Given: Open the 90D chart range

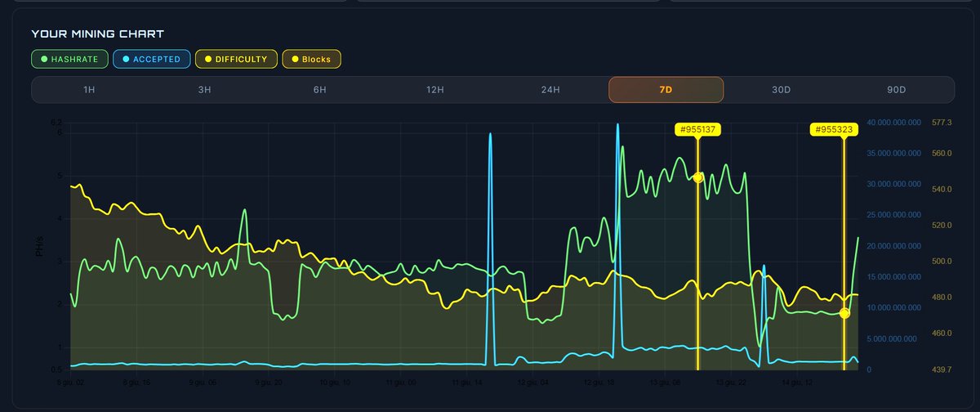Looking at the screenshot, I should pos(897,90).
